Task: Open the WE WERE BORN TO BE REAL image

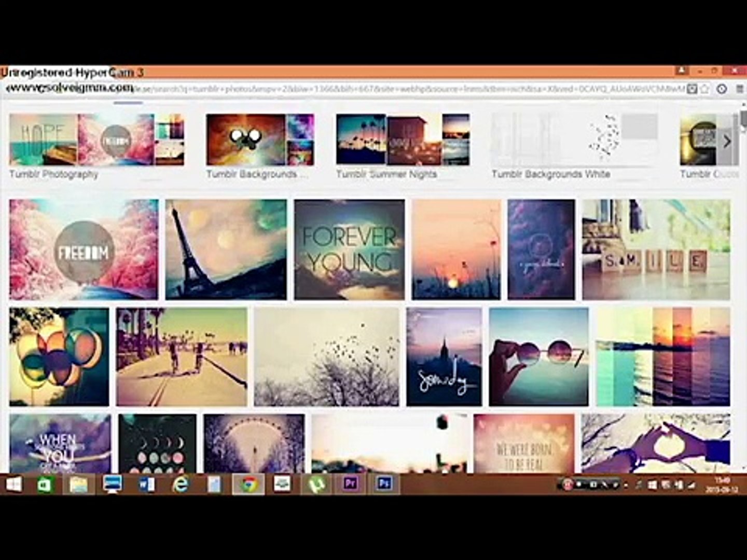Action: click(524, 443)
